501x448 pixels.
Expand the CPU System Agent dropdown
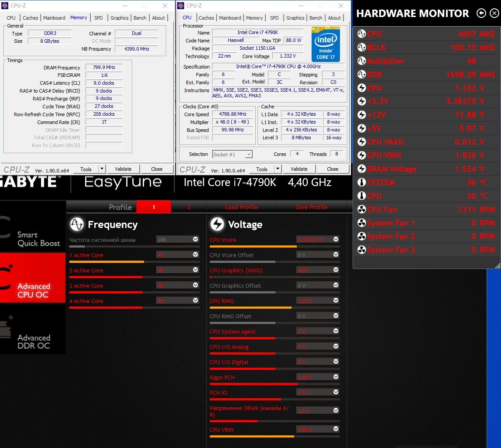336,331
